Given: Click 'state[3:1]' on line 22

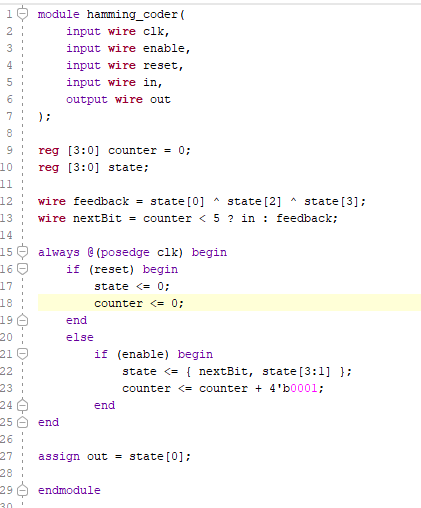Looking at the screenshot, I should click(296, 371).
